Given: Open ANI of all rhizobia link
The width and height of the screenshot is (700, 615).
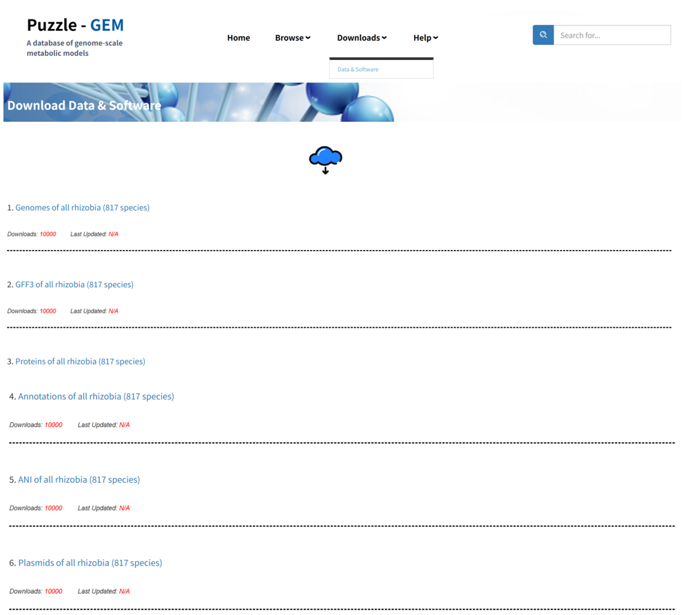Looking at the screenshot, I should (x=79, y=480).
